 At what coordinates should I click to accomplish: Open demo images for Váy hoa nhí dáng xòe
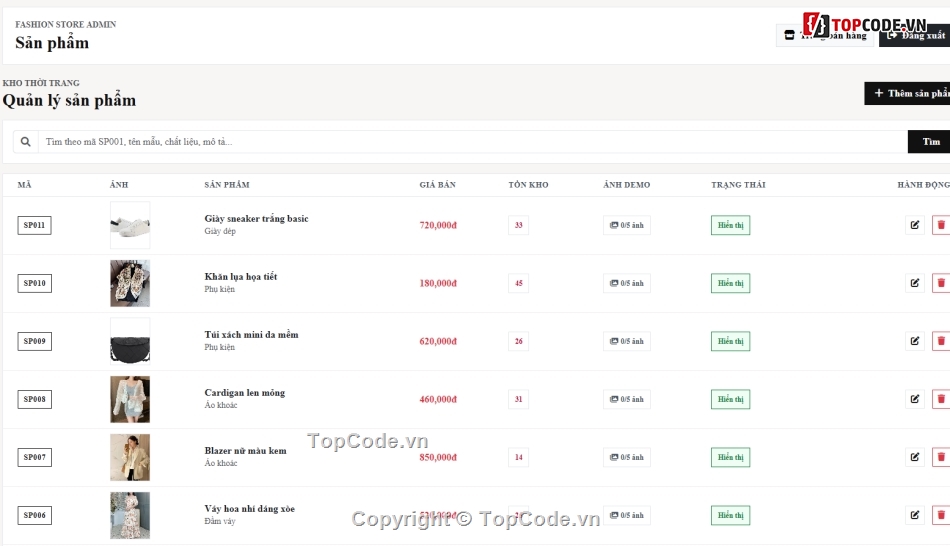[x=626, y=515]
